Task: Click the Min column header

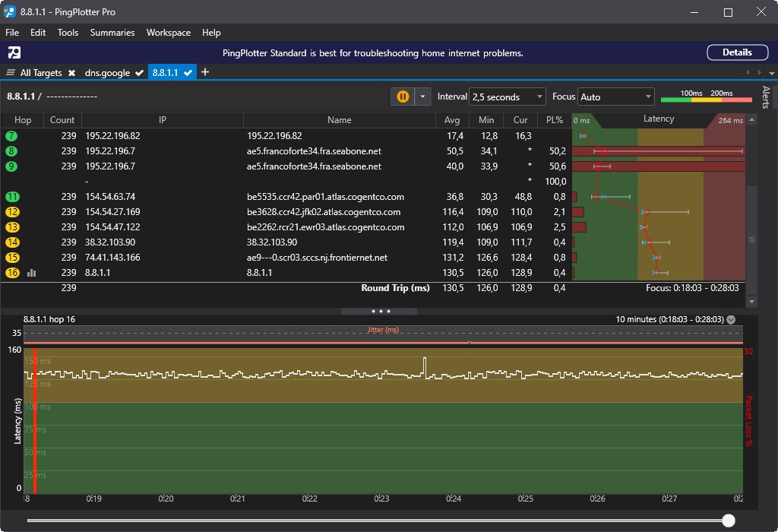Action: (x=486, y=120)
